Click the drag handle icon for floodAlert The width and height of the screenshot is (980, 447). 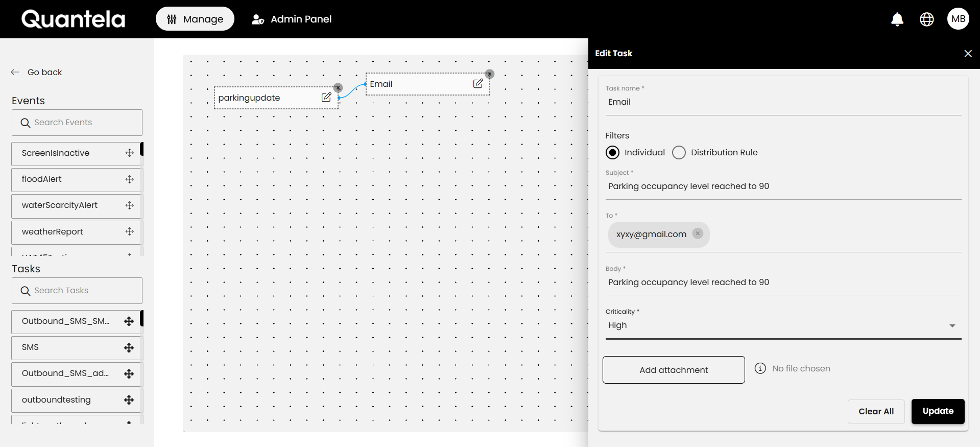(130, 179)
